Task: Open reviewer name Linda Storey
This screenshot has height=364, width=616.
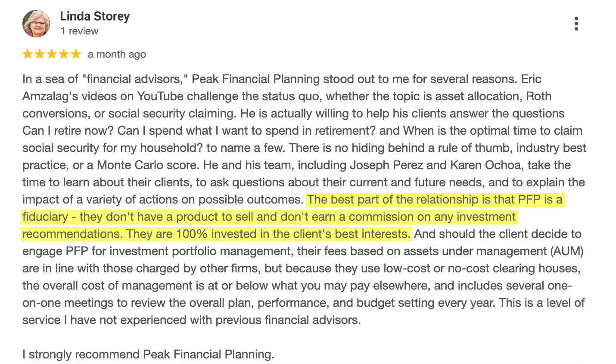Action: (95, 16)
